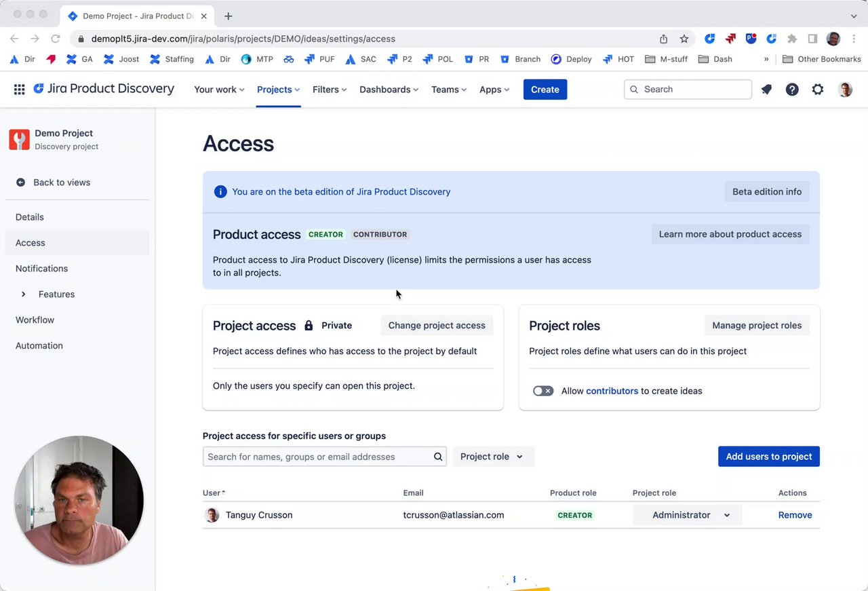Image resolution: width=868 pixels, height=591 pixels.
Task: Click the Add users to project button
Action: click(x=769, y=457)
